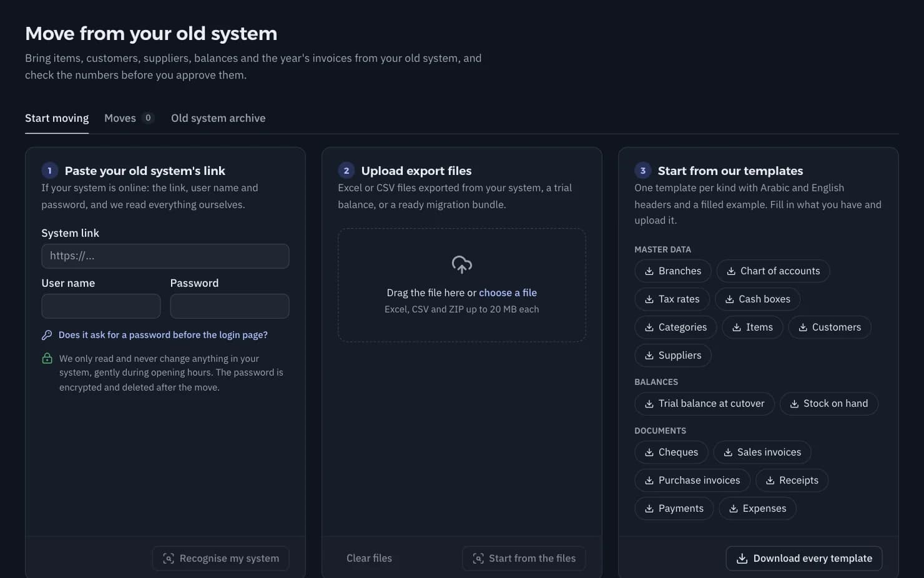Click the download icon beside Cash boxes
The height and width of the screenshot is (578, 924).
click(729, 299)
